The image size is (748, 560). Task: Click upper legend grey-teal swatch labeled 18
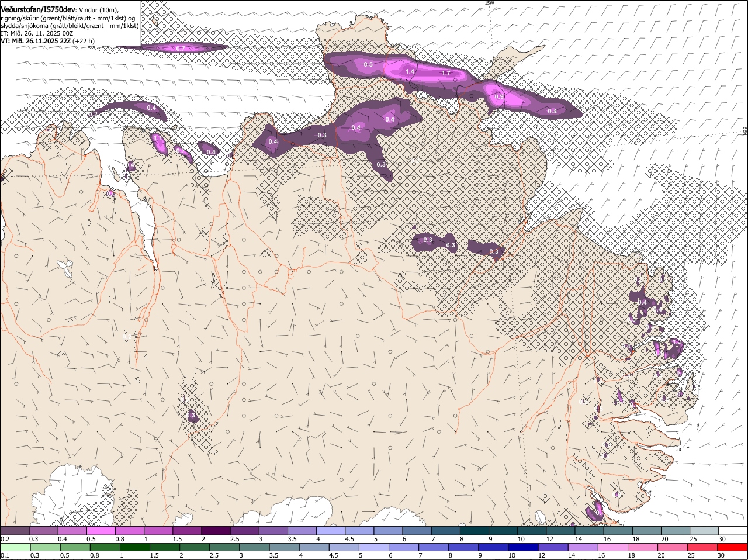(x=646, y=530)
